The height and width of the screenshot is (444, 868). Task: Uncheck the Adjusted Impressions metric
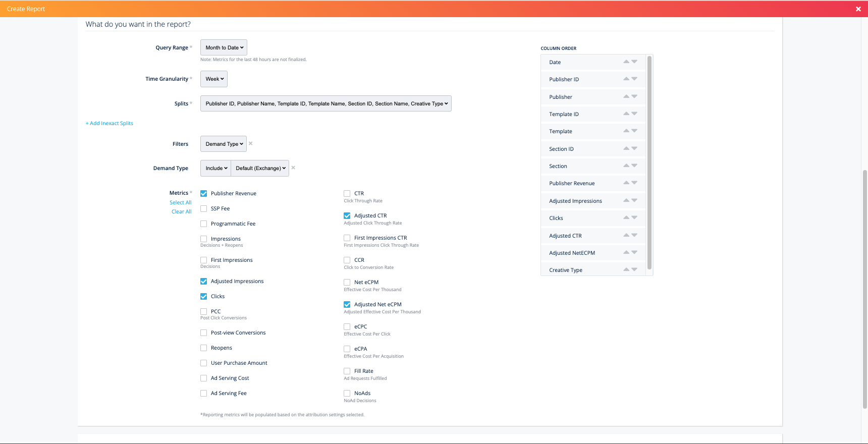(x=204, y=282)
